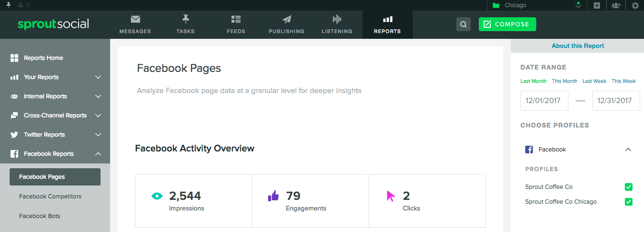The width and height of the screenshot is (644, 232).
Task: Click the Facebook Reports label
Action: coord(49,154)
